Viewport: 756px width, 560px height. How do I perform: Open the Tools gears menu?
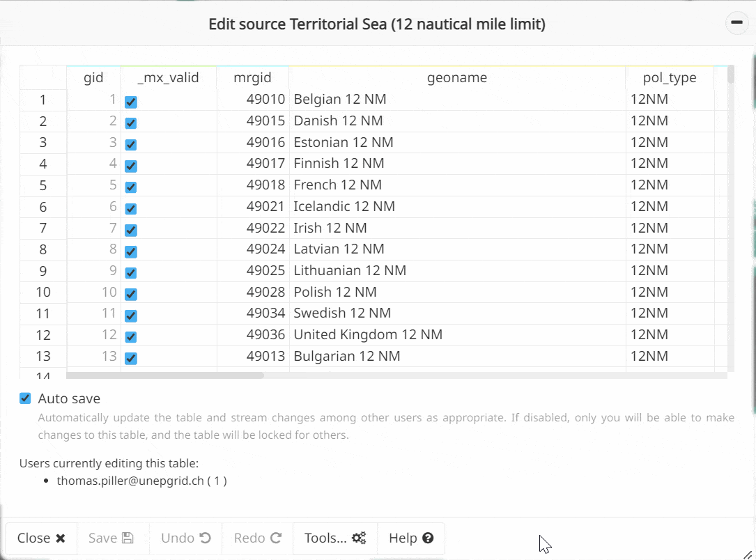[335, 538]
